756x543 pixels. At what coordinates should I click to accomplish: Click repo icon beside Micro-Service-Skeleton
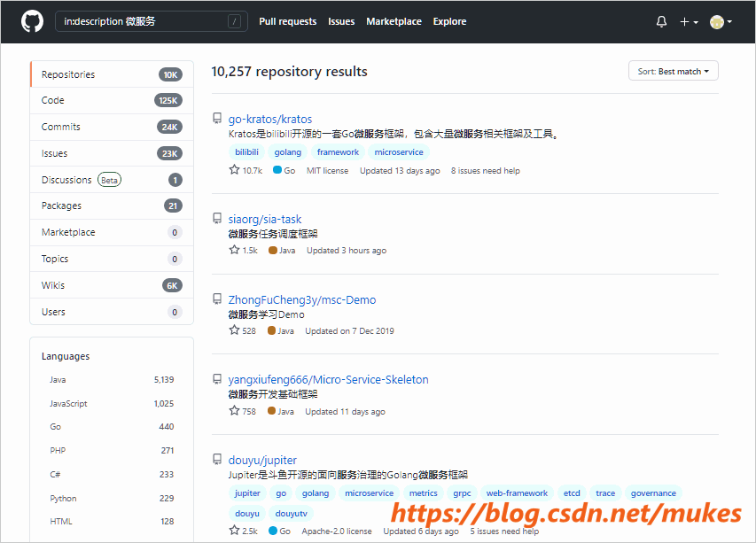[x=217, y=379]
